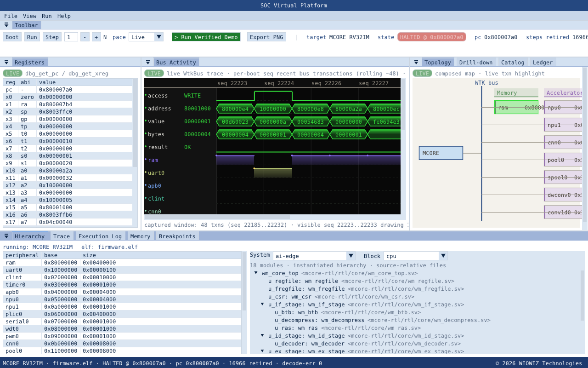The width and height of the screenshot is (588, 368).
Task: Select the pc register row
Action: pos(68,90)
